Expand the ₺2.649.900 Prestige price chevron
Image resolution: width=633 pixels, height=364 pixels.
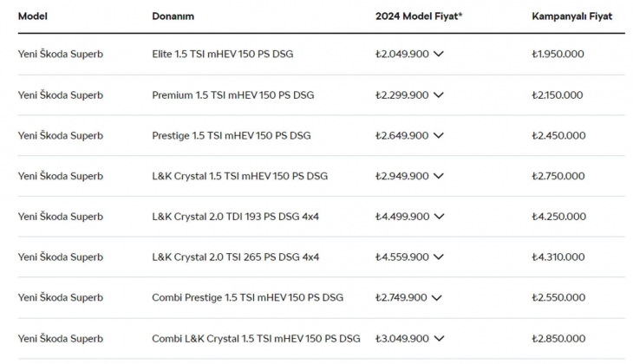[x=438, y=135]
